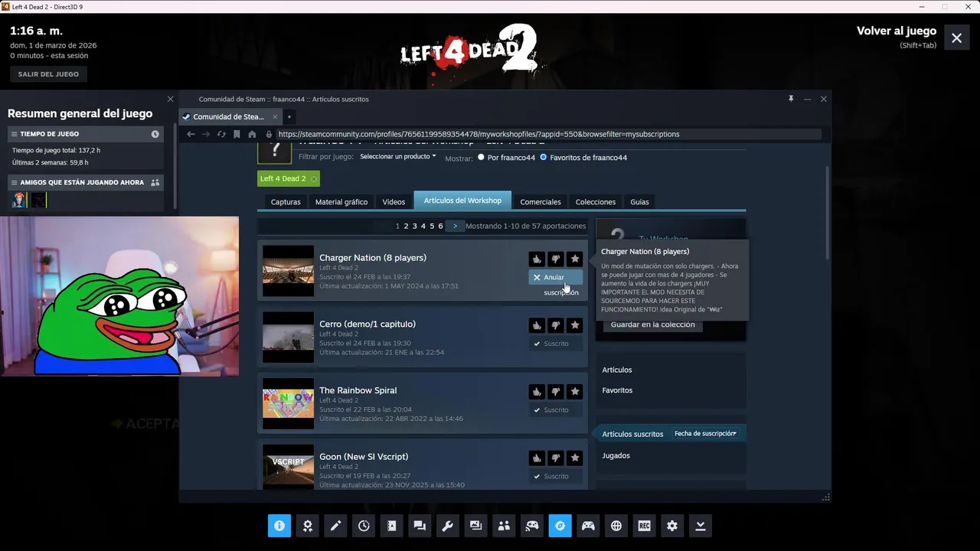Image resolution: width=980 pixels, height=551 pixels.
Task: Click the 'Salir del juego' button
Action: pyautogui.click(x=48, y=74)
